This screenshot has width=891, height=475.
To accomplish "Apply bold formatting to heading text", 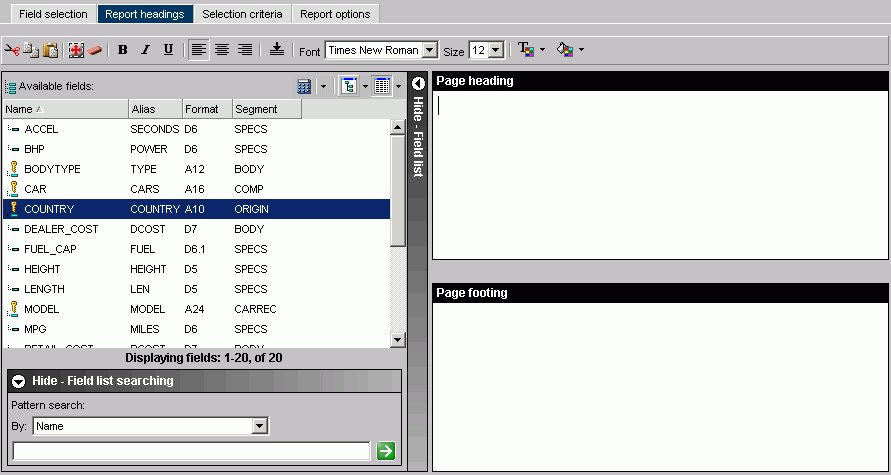I will pos(123,50).
